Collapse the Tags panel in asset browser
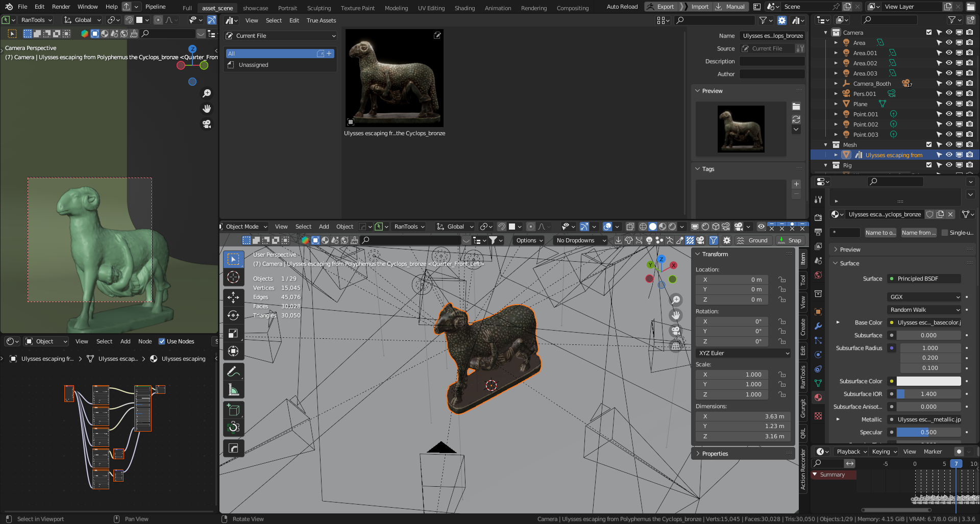This screenshot has height=524, width=980. [x=708, y=169]
